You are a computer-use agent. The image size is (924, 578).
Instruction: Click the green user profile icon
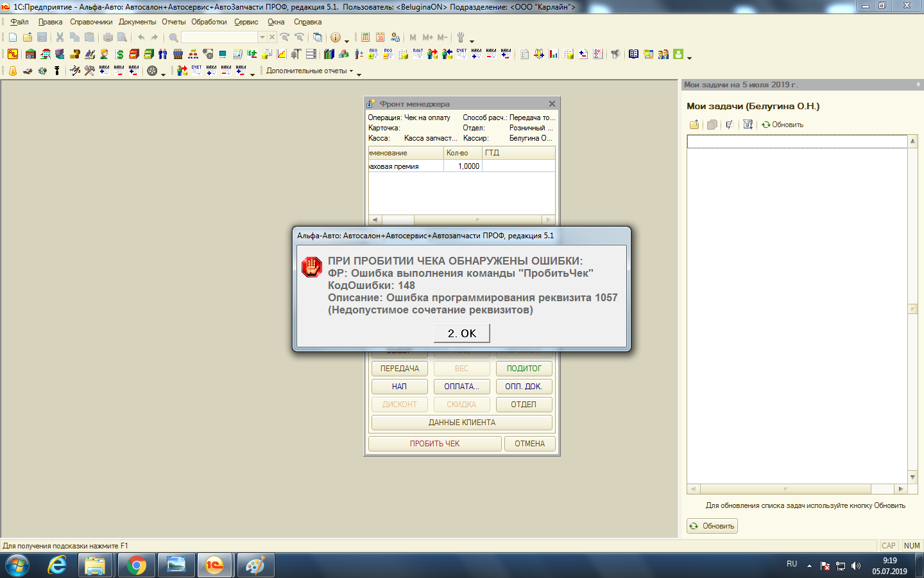tap(678, 54)
